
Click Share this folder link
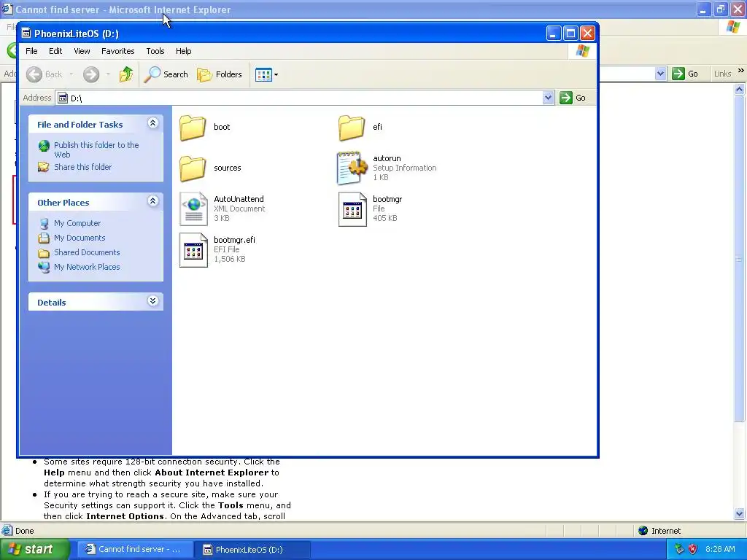tap(83, 167)
